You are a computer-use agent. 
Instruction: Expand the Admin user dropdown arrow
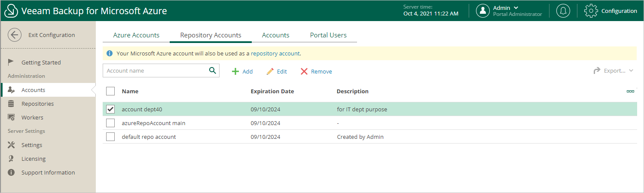(516, 8)
